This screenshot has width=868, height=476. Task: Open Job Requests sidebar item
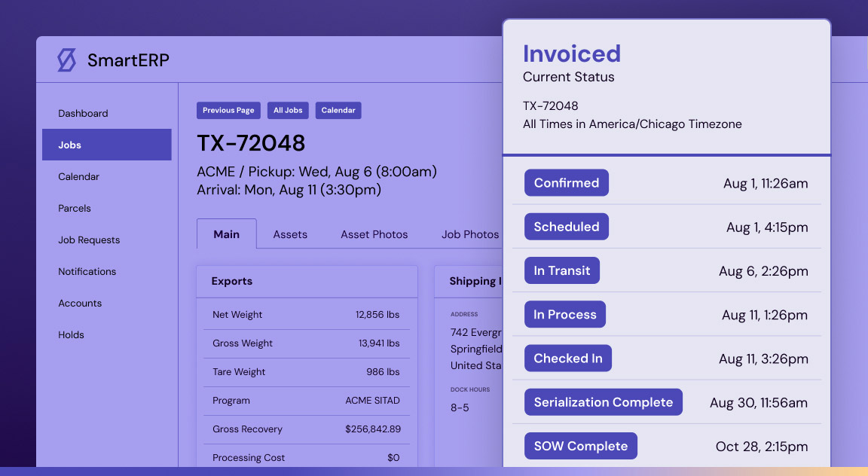(x=89, y=240)
